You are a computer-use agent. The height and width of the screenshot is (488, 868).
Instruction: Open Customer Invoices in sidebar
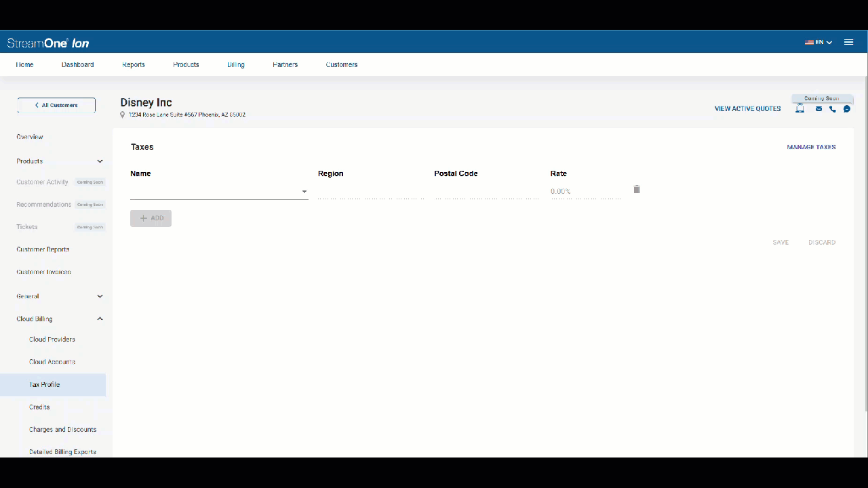pos(43,272)
